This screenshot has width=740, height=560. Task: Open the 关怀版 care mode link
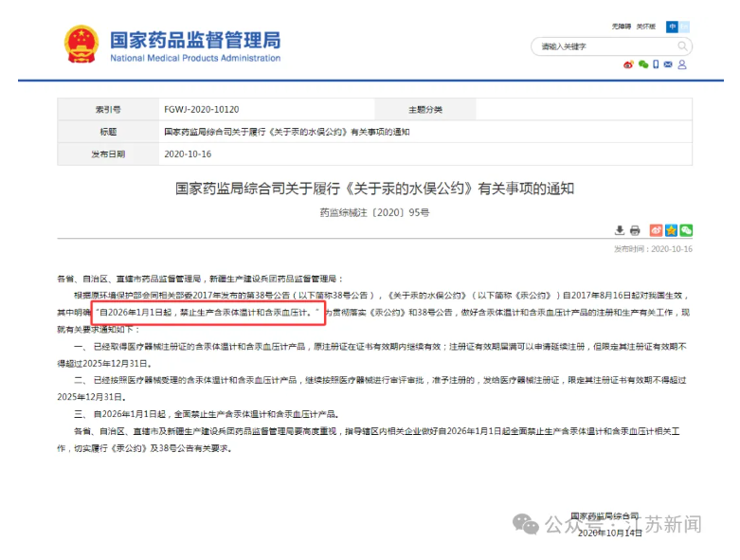pos(645,27)
